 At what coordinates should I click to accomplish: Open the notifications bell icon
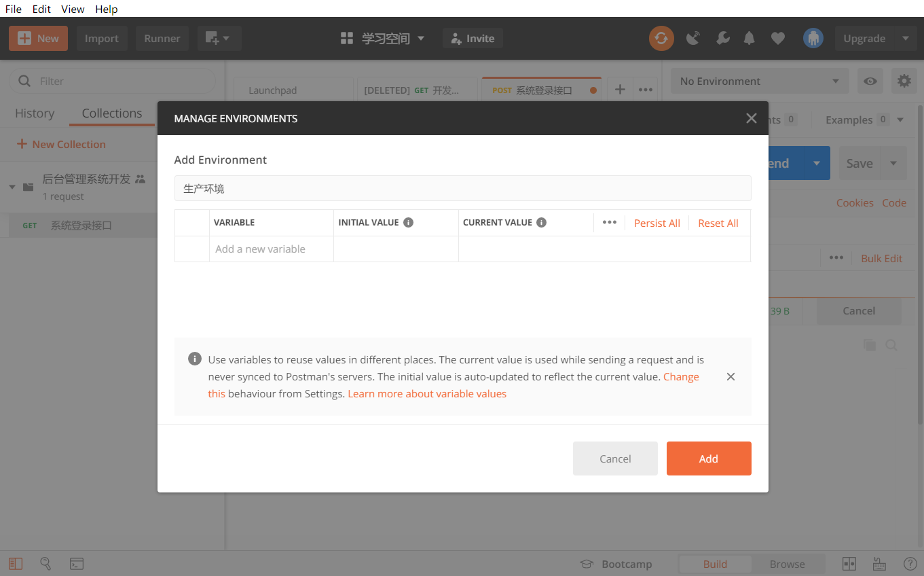point(749,39)
